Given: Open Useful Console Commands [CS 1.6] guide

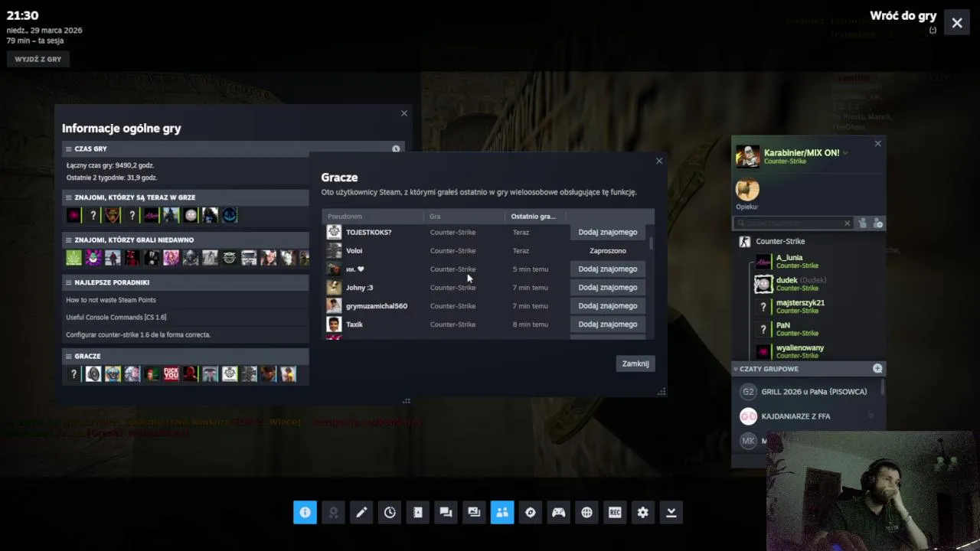Looking at the screenshot, I should (116, 317).
